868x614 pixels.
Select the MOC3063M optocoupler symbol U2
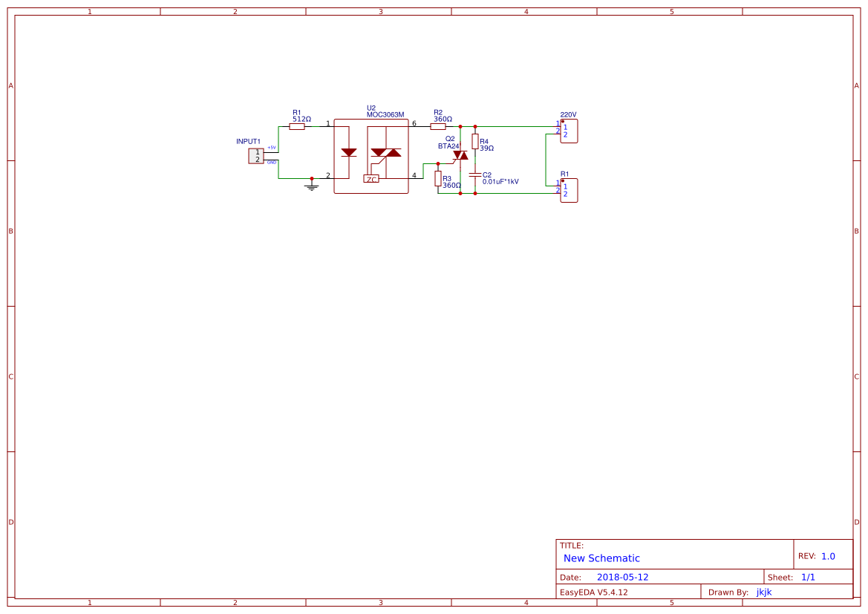pos(372,156)
